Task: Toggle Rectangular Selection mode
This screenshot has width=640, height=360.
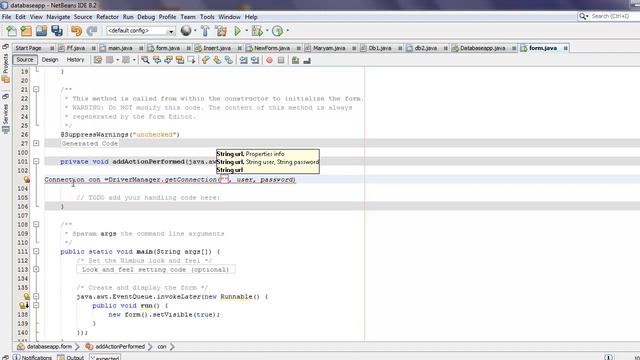Action: 191,60
